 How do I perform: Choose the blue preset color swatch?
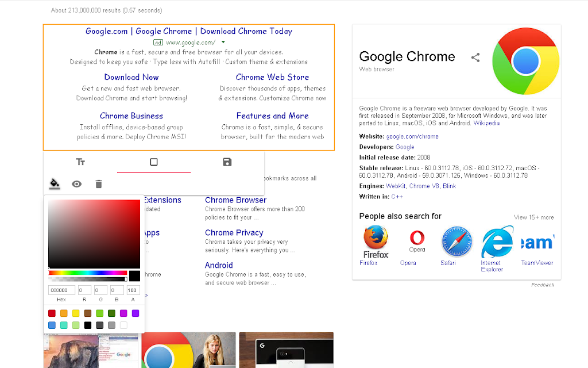coord(52,325)
